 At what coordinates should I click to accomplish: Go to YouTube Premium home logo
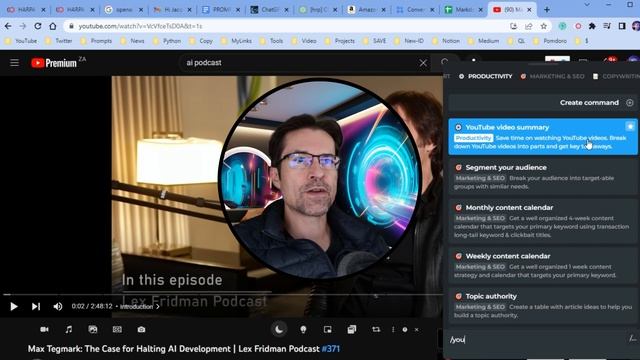tap(54, 63)
